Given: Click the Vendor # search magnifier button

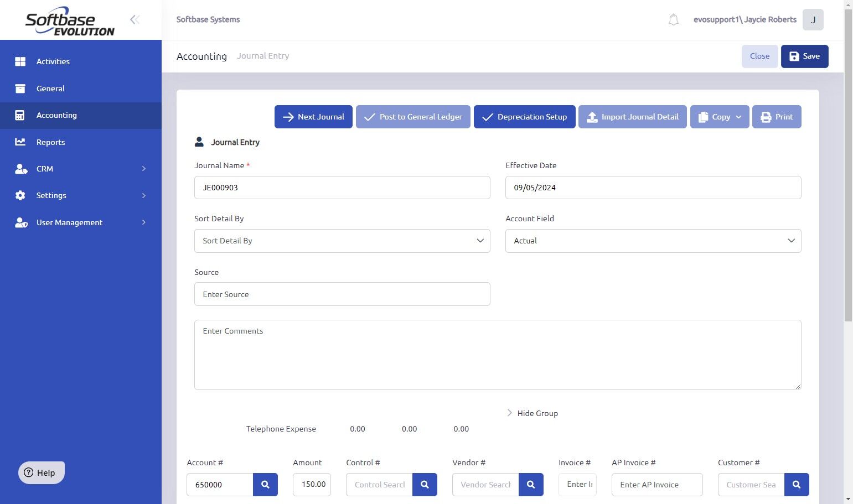Looking at the screenshot, I should pos(531,485).
